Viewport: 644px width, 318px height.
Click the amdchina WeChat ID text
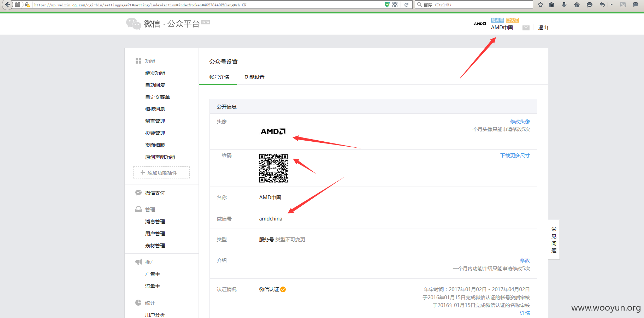(271, 219)
